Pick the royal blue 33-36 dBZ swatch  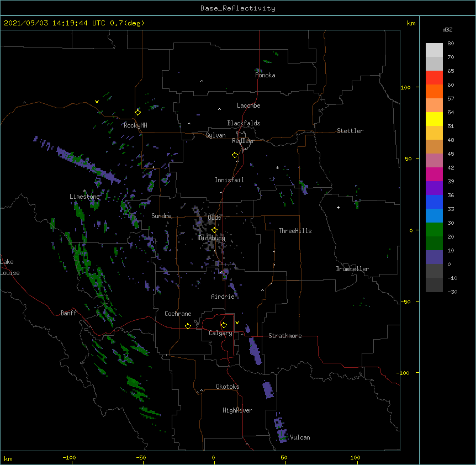point(434,202)
